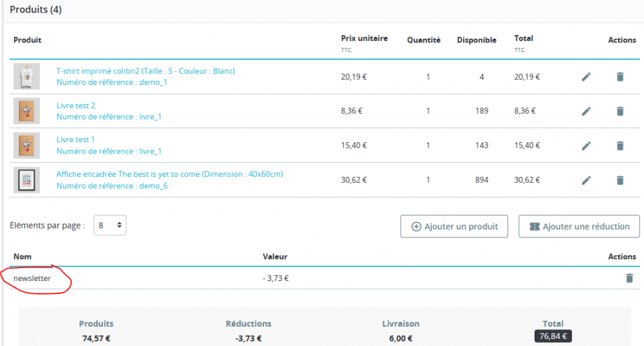Open the T-shirt imprimé colibri2 thumbnail
644x346 pixels.
tap(26, 77)
